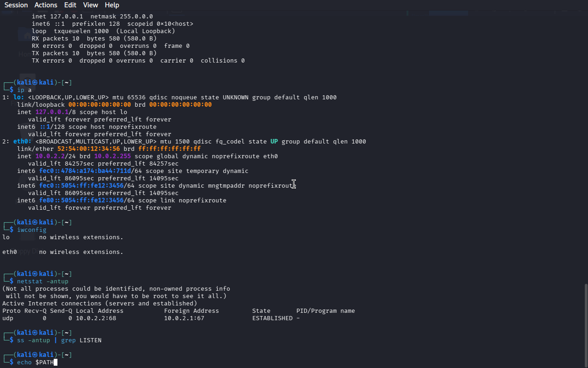The height and width of the screenshot is (368, 588).
Task: Click the ff:ff:ff:ff:ff:ff broadcast MAC
Action: tap(170, 149)
